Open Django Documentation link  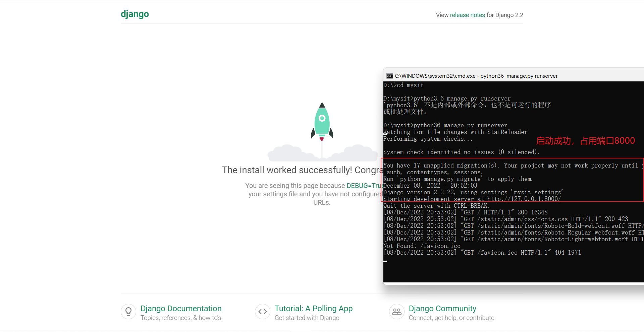pyautogui.click(x=181, y=309)
